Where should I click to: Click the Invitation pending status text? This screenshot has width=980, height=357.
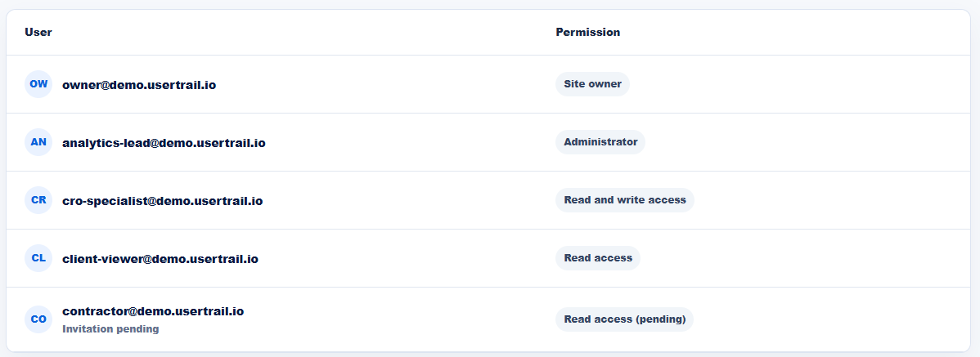pyautogui.click(x=110, y=329)
